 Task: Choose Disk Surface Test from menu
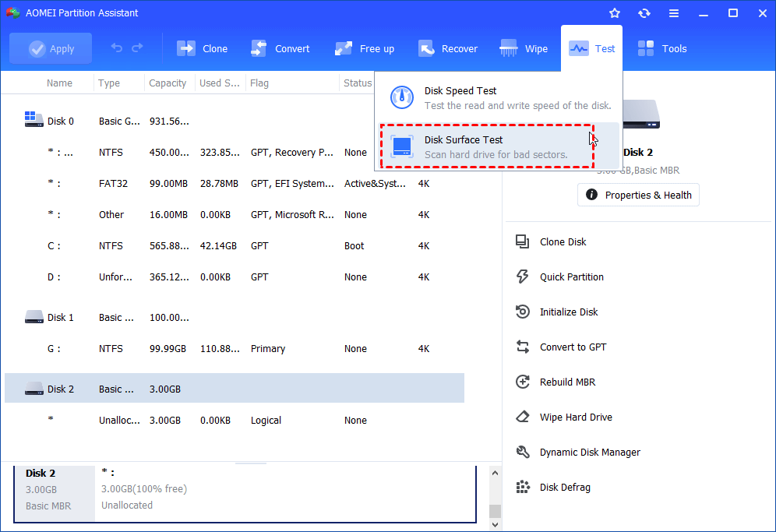click(x=485, y=146)
